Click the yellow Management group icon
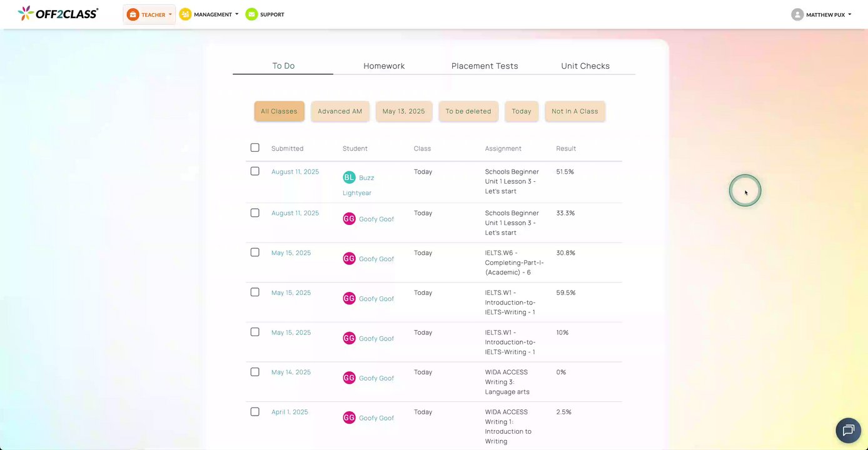This screenshot has width=868, height=450. click(x=185, y=14)
